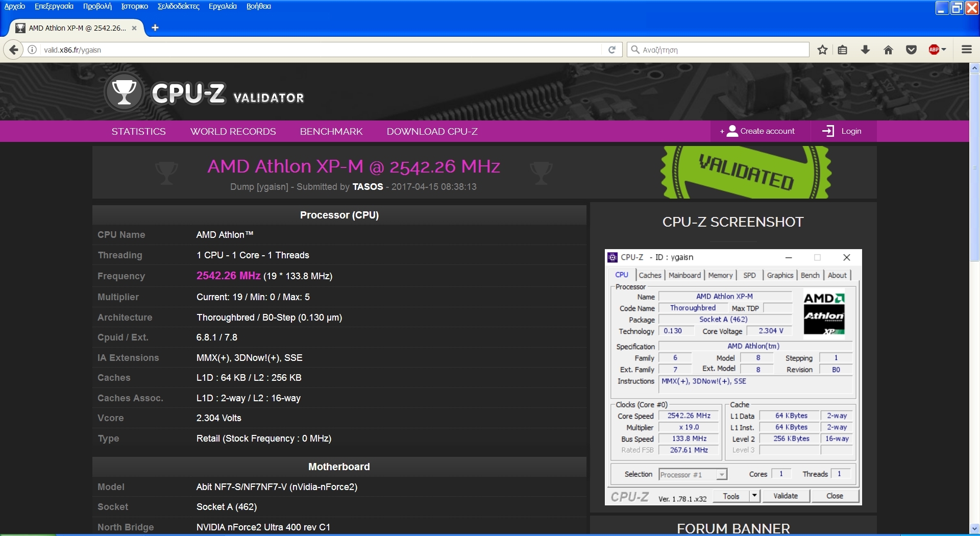Click the scrollbar up arrow
The image size is (980, 536).
click(974, 67)
